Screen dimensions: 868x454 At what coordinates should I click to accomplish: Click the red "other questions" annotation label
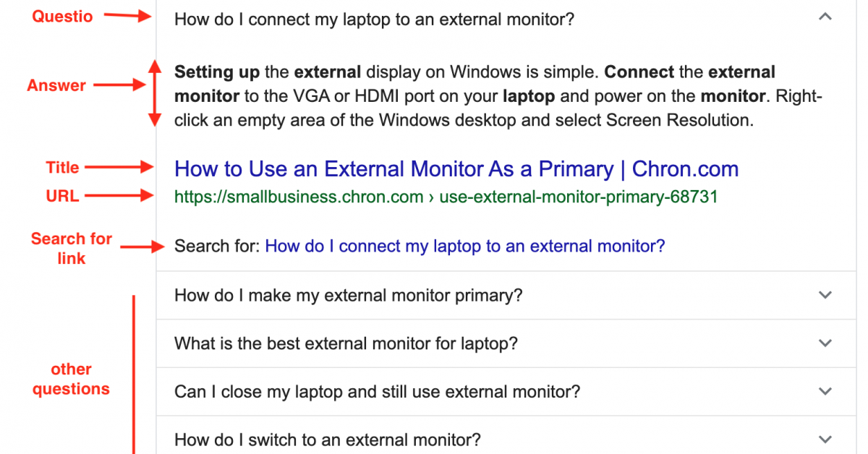[x=71, y=379]
